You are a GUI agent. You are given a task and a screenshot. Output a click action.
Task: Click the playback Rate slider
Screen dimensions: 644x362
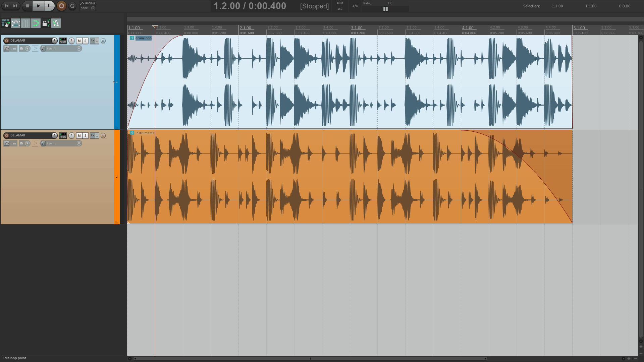click(x=385, y=9)
